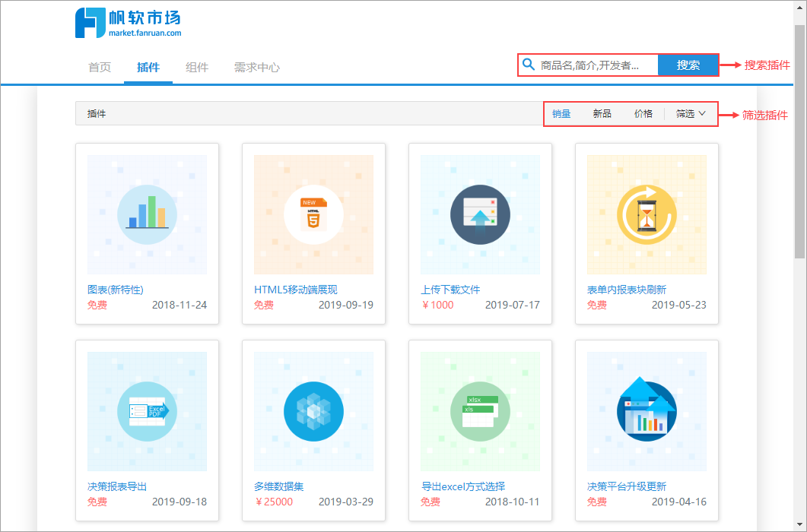Open the 决策平台升级更新 title link
Viewport: 807px width, 532px height.
(x=627, y=486)
